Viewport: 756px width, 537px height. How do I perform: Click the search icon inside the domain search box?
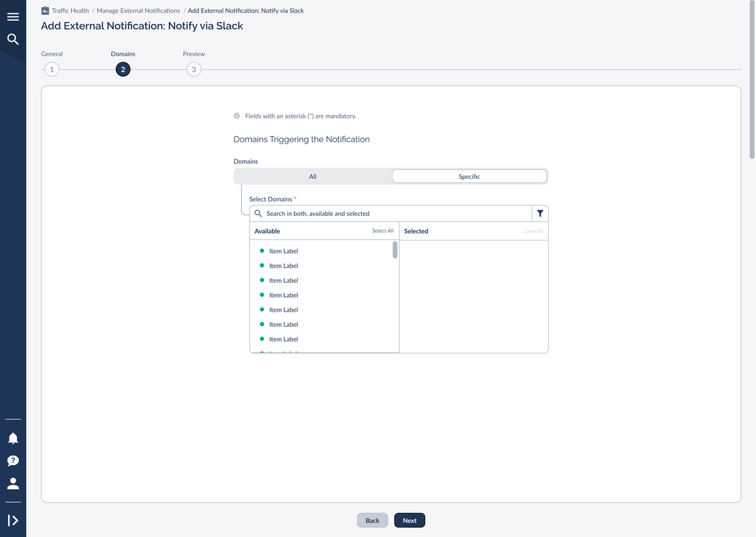pos(258,213)
